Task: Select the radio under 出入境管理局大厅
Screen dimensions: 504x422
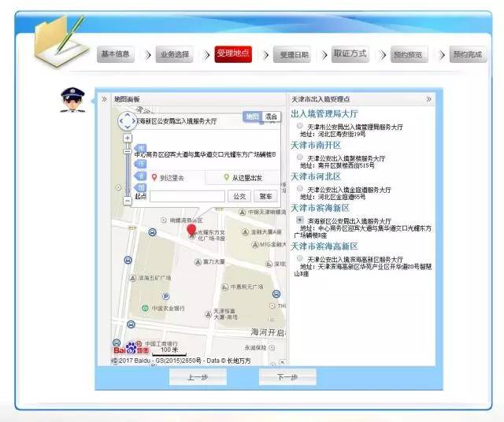Action: pos(299,125)
